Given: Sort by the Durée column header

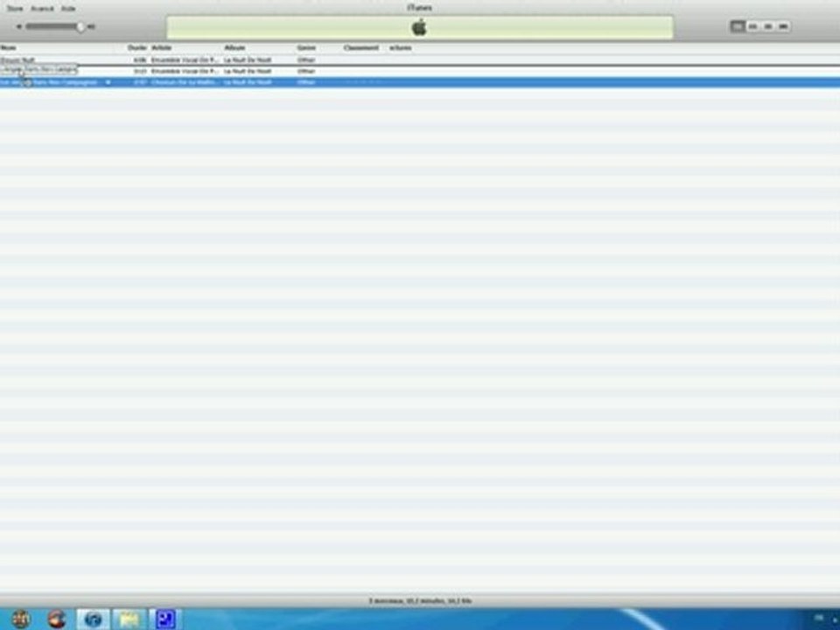Looking at the screenshot, I should coord(137,47).
